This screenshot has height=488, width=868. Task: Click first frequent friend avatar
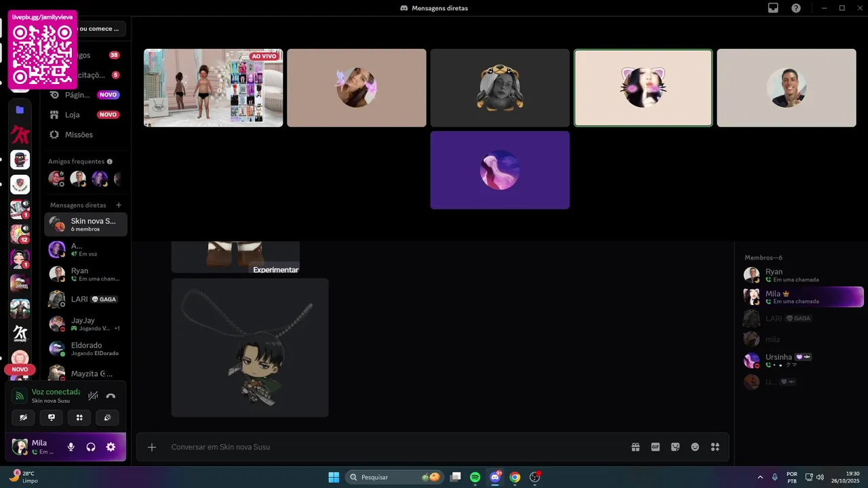[x=56, y=178]
